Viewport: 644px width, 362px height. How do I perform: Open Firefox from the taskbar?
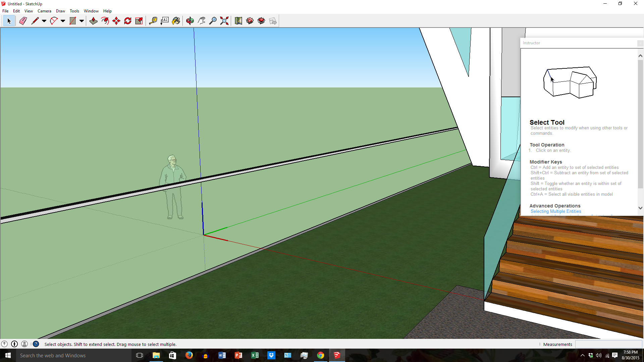[189, 355]
